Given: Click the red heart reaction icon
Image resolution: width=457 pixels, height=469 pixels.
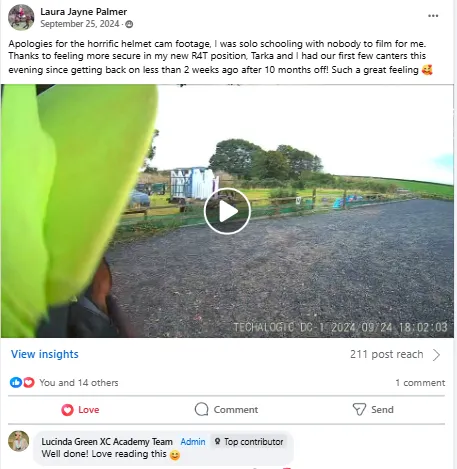Looking at the screenshot, I should (29, 382).
